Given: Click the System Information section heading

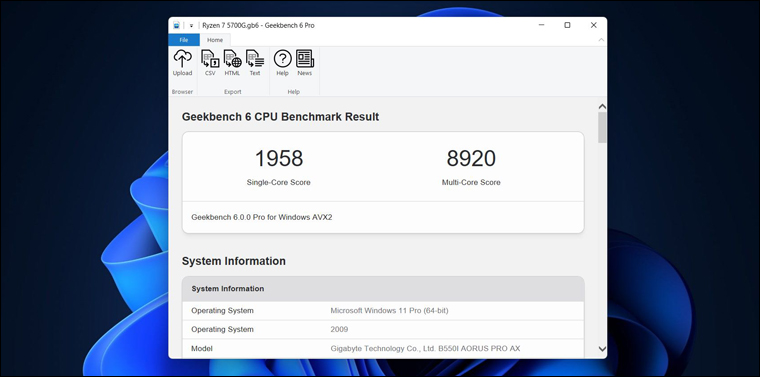Looking at the screenshot, I should pyautogui.click(x=234, y=261).
